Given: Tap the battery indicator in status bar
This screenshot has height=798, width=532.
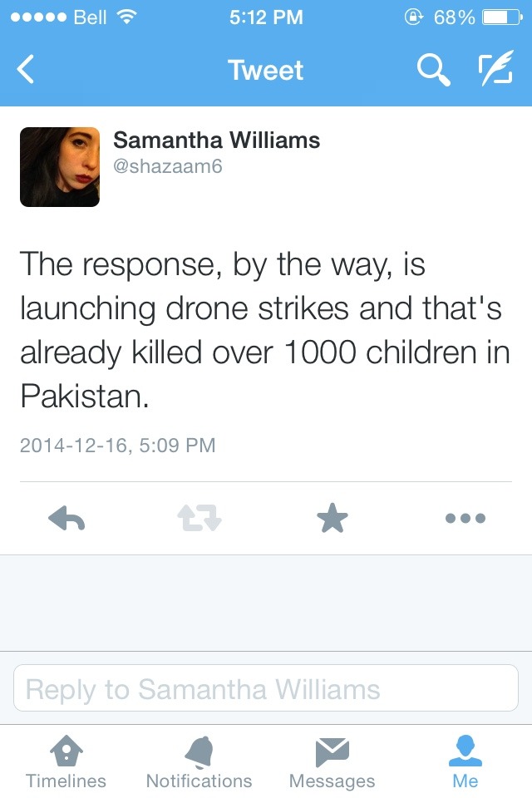Looking at the screenshot, I should 501,17.
